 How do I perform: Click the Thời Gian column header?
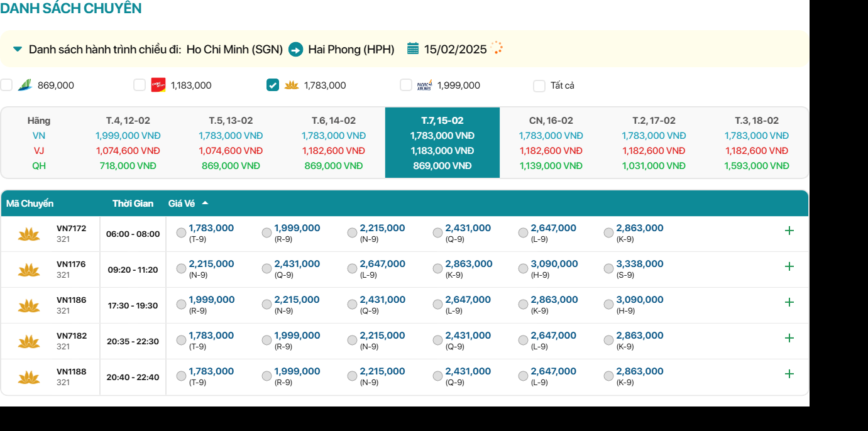click(x=133, y=204)
